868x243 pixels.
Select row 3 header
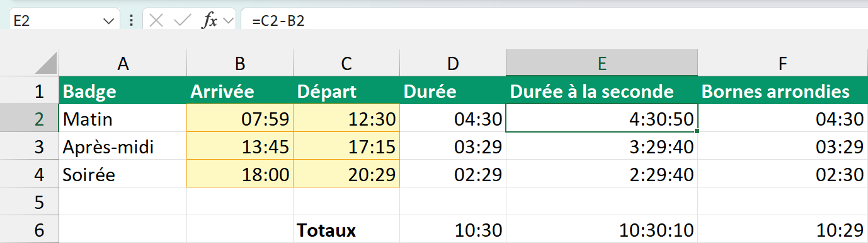point(30,146)
